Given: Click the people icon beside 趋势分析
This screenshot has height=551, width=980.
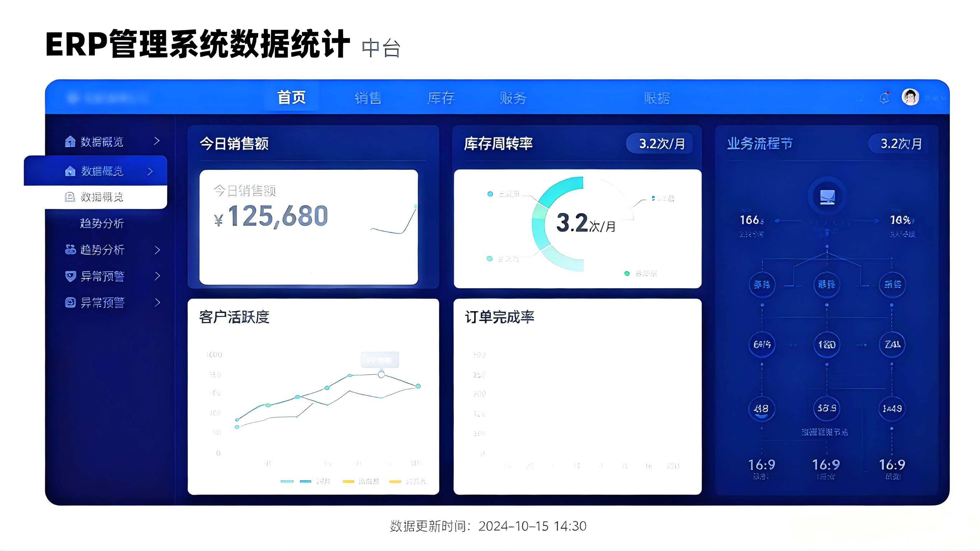Looking at the screenshot, I should [x=70, y=249].
